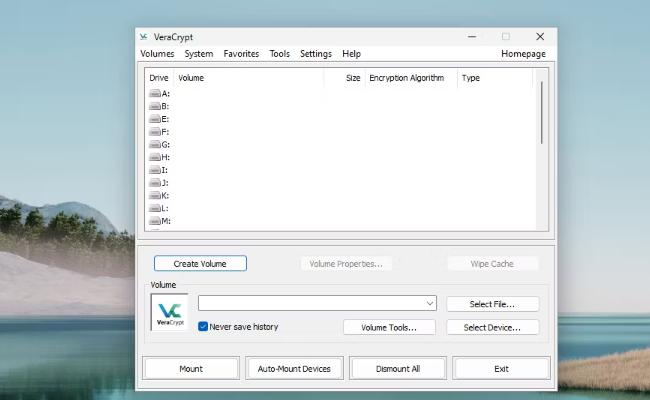650x400 pixels.
Task: Open the Settings menu
Action: pyautogui.click(x=316, y=54)
